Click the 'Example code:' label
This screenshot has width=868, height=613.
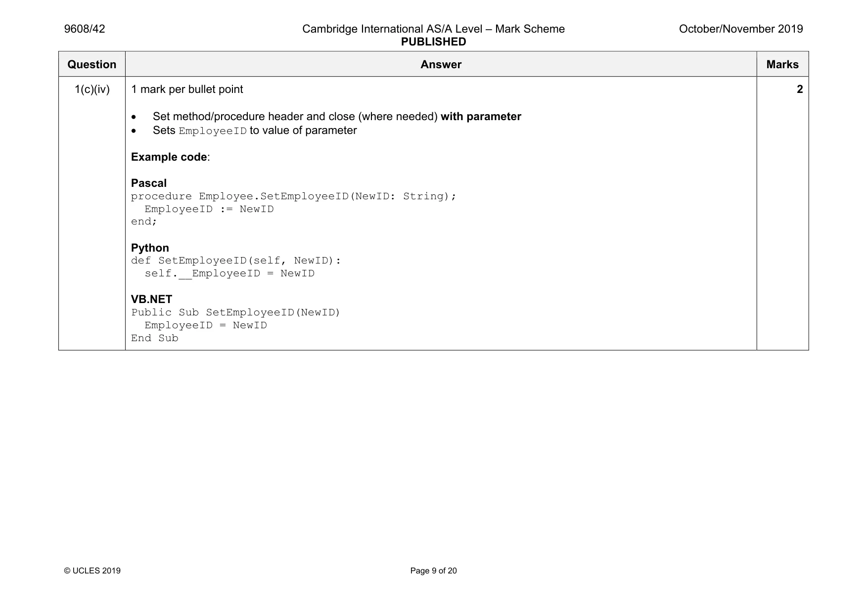pyautogui.click(x=171, y=157)
